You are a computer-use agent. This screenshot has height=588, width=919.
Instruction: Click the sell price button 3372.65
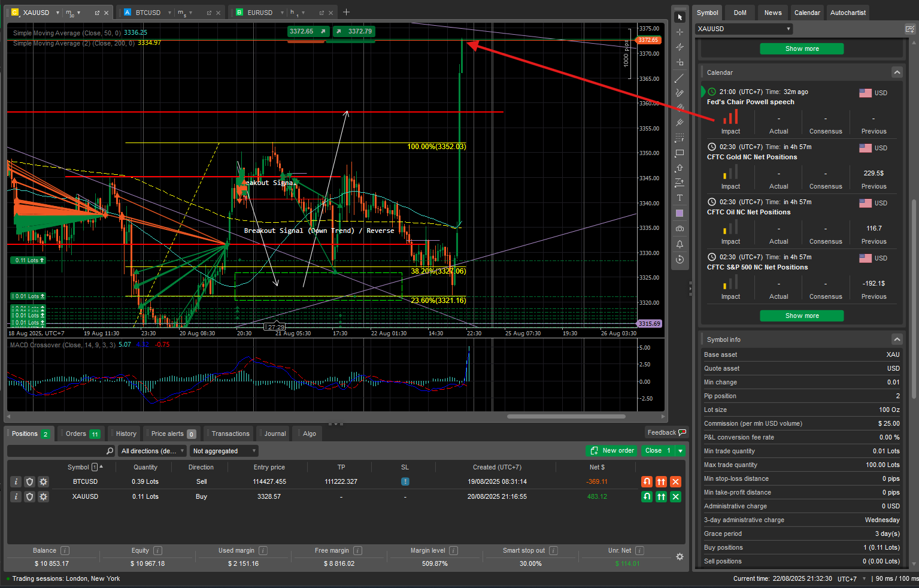(x=307, y=31)
